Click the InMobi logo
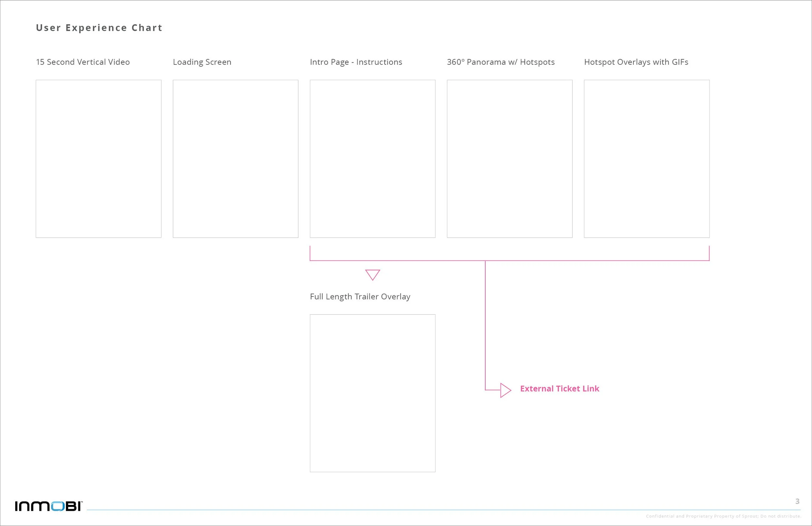Image resolution: width=812 pixels, height=526 pixels. (x=48, y=506)
